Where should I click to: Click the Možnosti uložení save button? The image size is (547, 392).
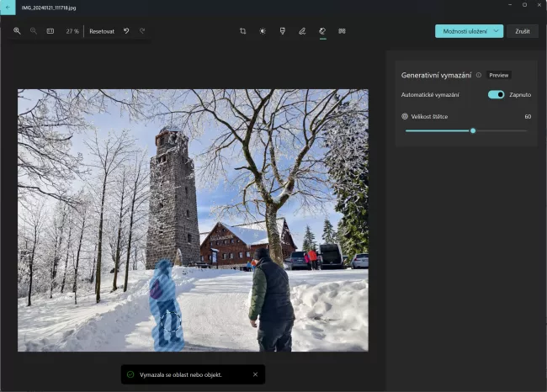click(463, 31)
